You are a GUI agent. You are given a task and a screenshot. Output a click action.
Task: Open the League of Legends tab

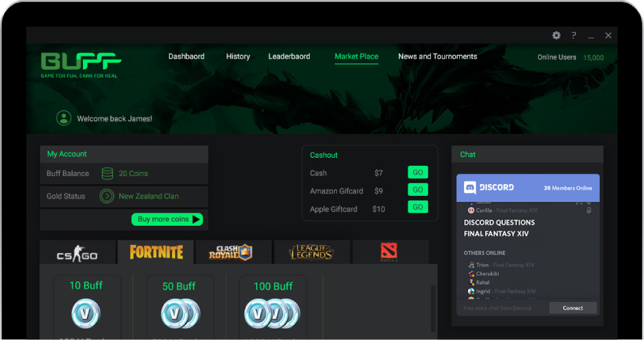coord(312,252)
